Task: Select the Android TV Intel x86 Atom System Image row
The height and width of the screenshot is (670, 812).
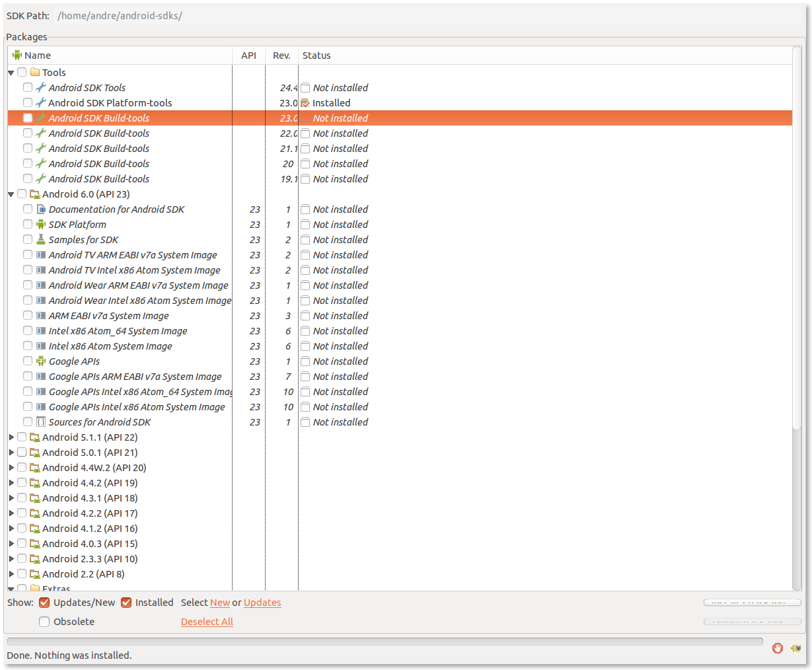Action: [x=400, y=270]
